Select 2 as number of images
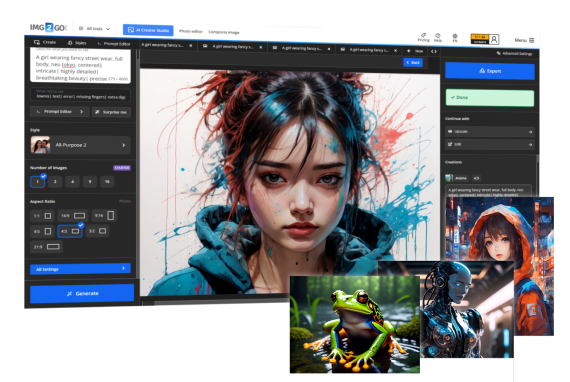Screen dimensions: 570x382 tap(55, 181)
